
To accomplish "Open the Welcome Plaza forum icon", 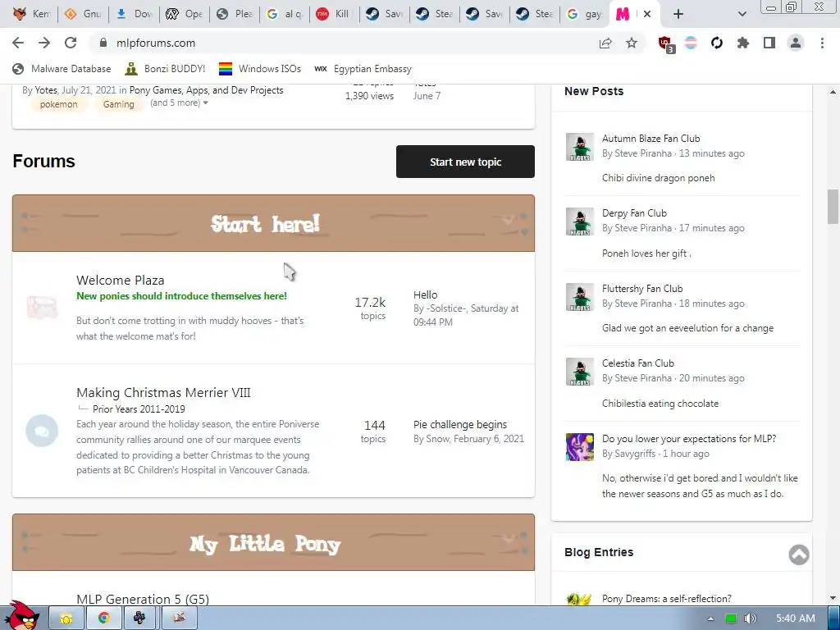I will [x=43, y=308].
